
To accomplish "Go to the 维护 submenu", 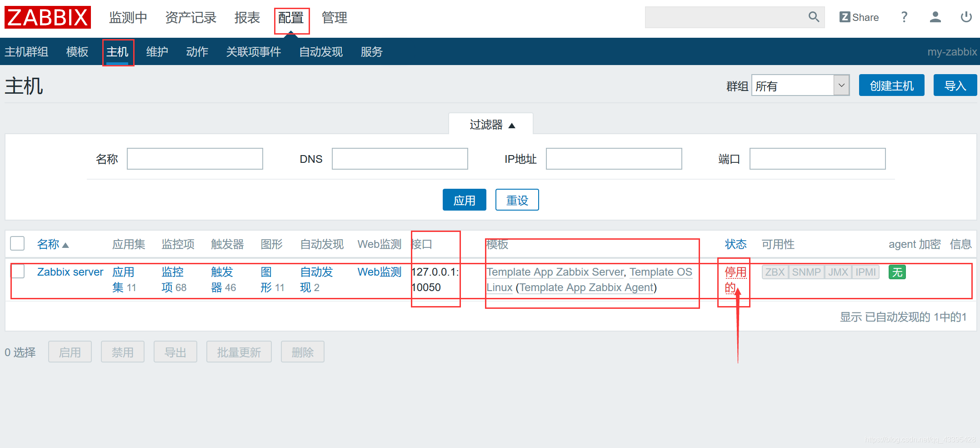I will coord(157,52).
